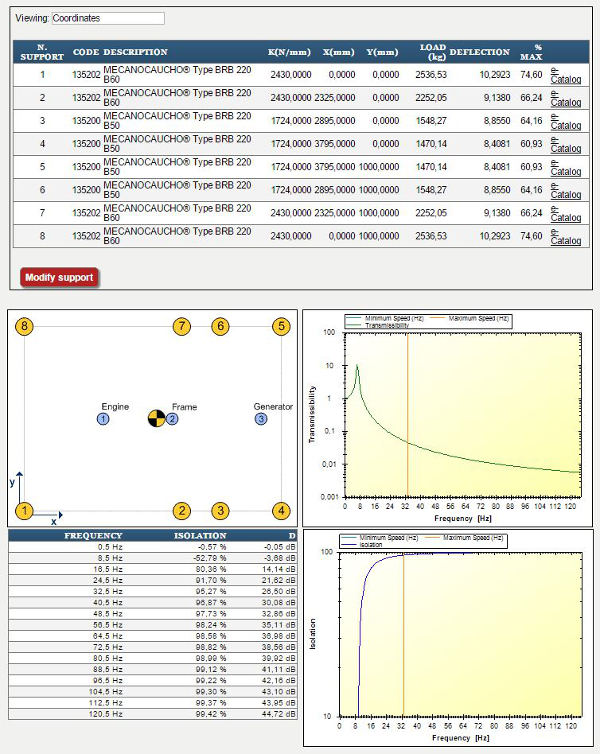Image resolution: width=600 pixels, height=754 pixels.
Task: Click the N. SUPPORT column header
Action: coord(42,52)
